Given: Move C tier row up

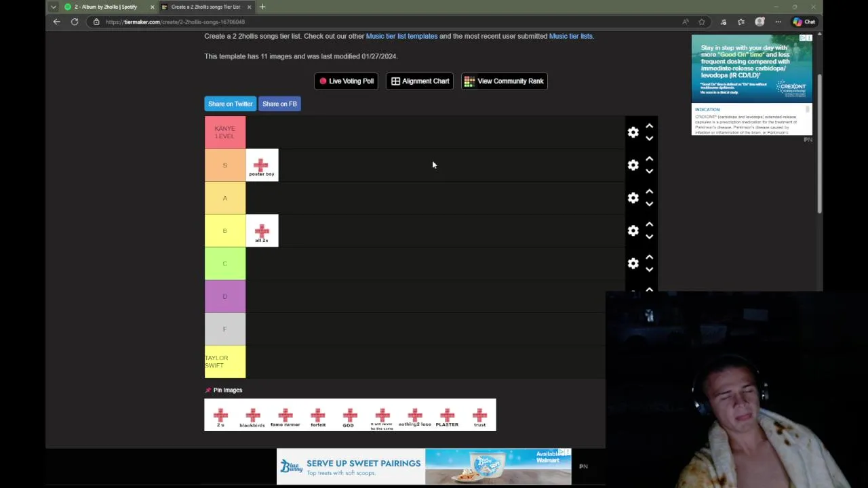Looking at the screenshot, I should (649, 257).
